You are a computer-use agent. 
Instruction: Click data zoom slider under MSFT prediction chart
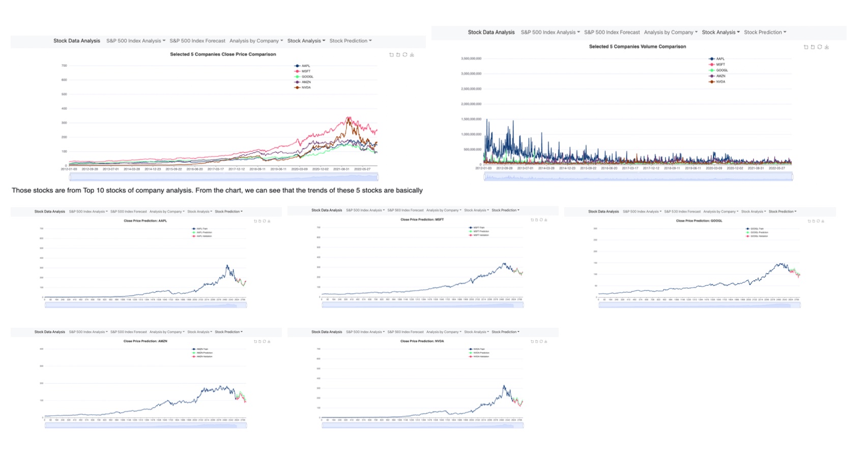(x=422, y=305)
